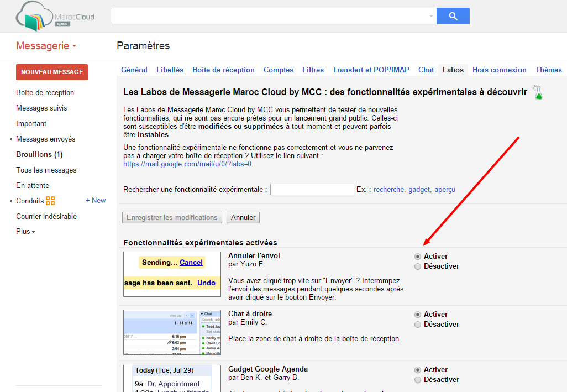Open Tous les messages folder

(x=46, y=170)
